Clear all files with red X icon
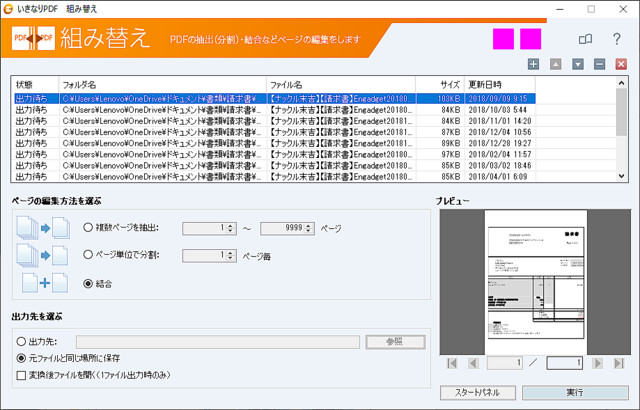Viewport: 640px width, 410px height. tap(621, 64)
